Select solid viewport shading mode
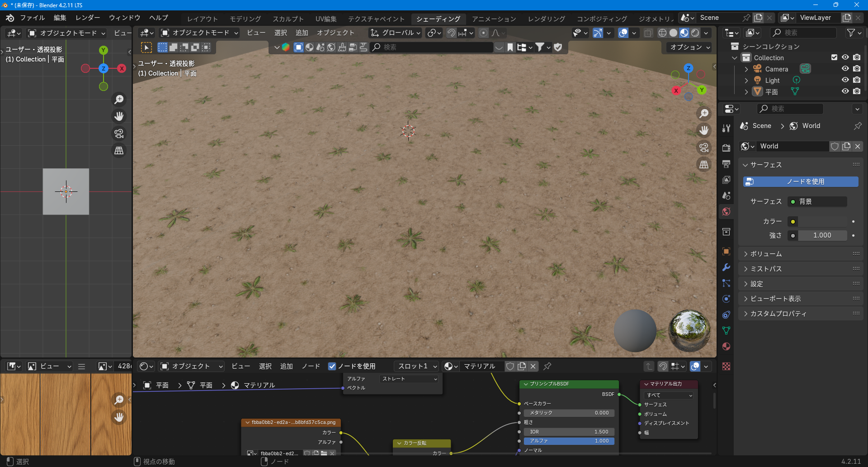The image size is (868, 467). [673, 33]
